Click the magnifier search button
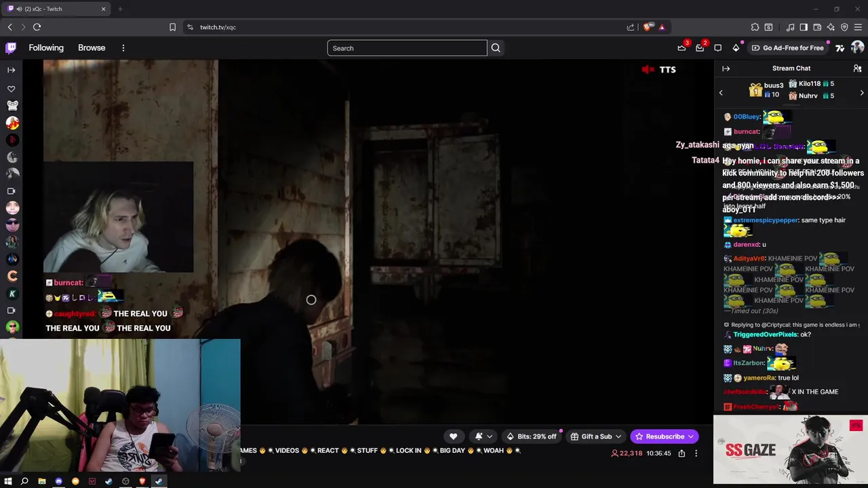868x488 pixels. click(496, 48)
